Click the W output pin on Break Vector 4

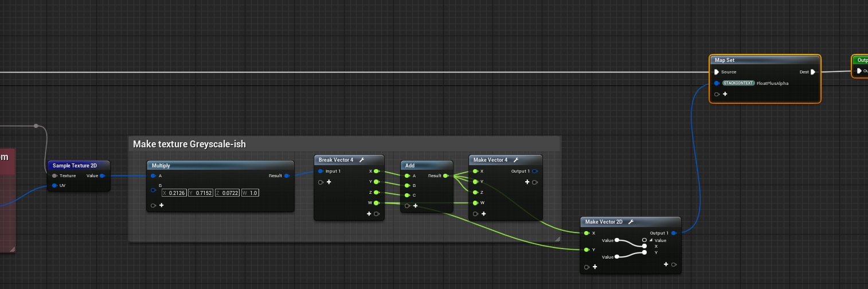[376, 202]
